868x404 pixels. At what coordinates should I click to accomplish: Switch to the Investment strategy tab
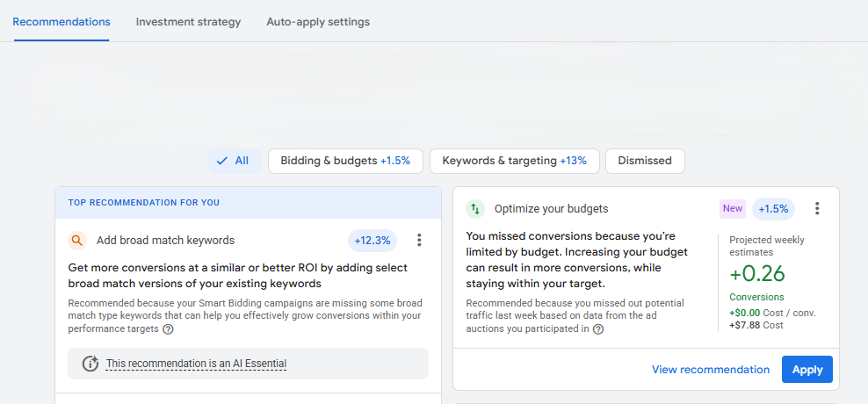coord(188,22)
